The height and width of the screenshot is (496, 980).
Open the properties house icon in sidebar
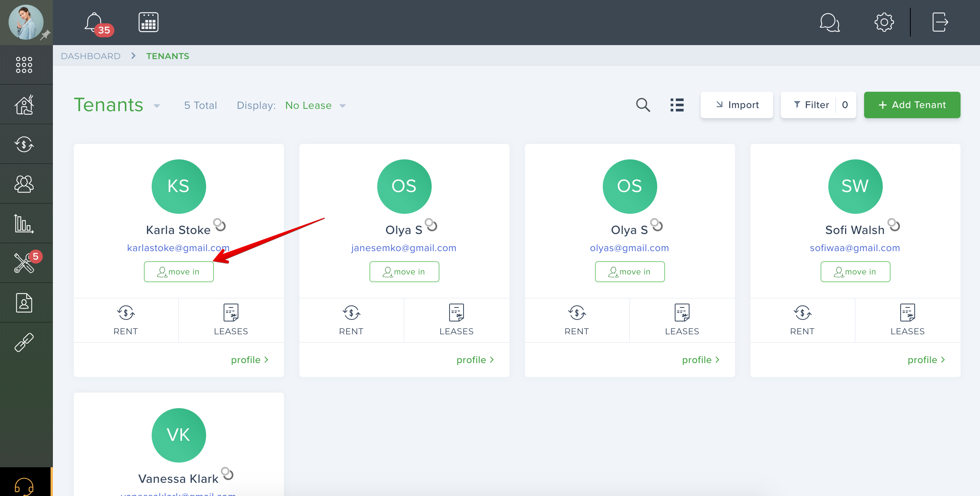point(24,105)
